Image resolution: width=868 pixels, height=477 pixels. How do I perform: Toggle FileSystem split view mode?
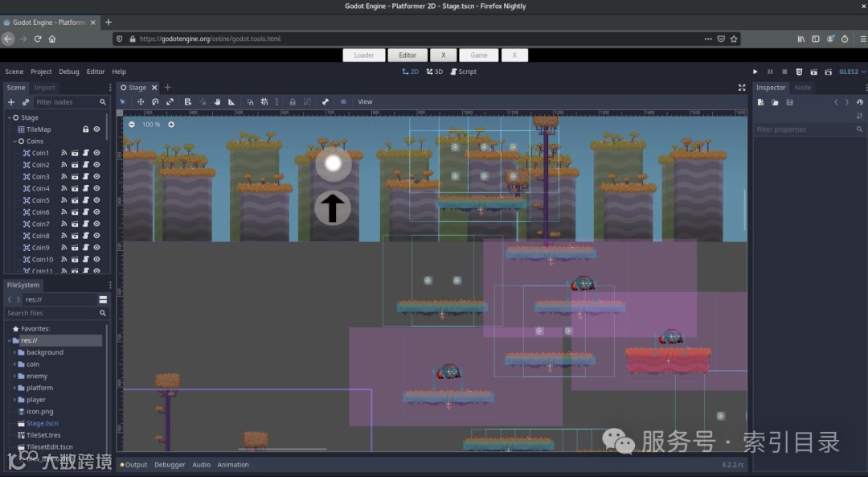tap(103, 300)
